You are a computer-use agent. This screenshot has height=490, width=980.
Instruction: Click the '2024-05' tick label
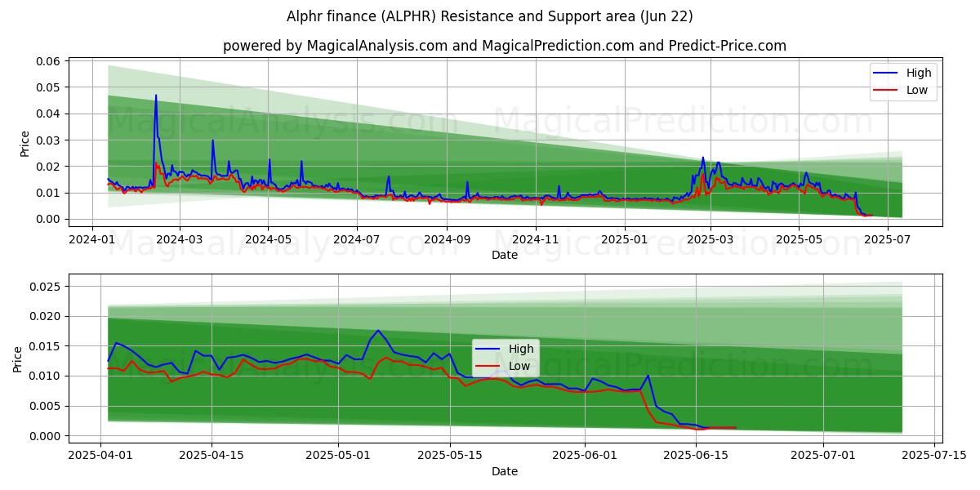[268, 239]
